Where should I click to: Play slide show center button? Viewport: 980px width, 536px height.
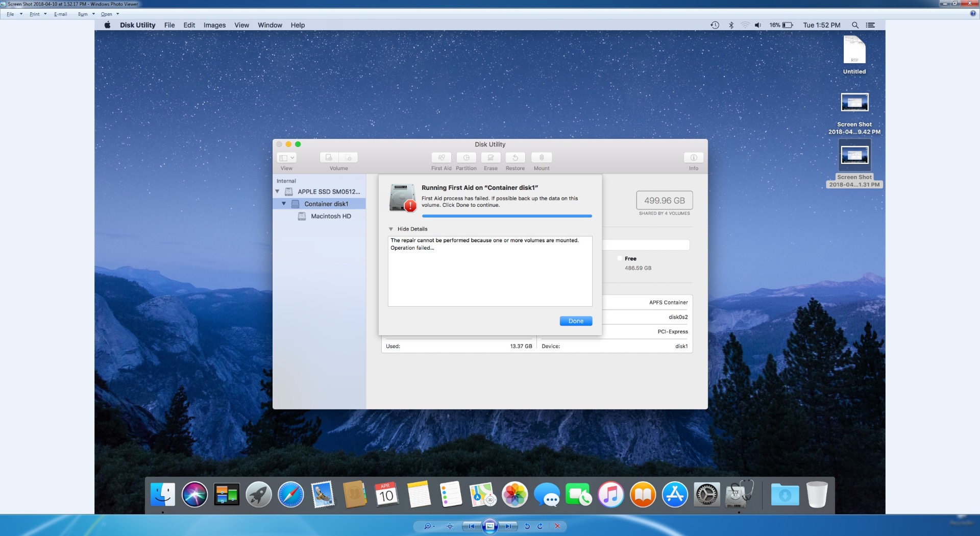coord(489,526)
